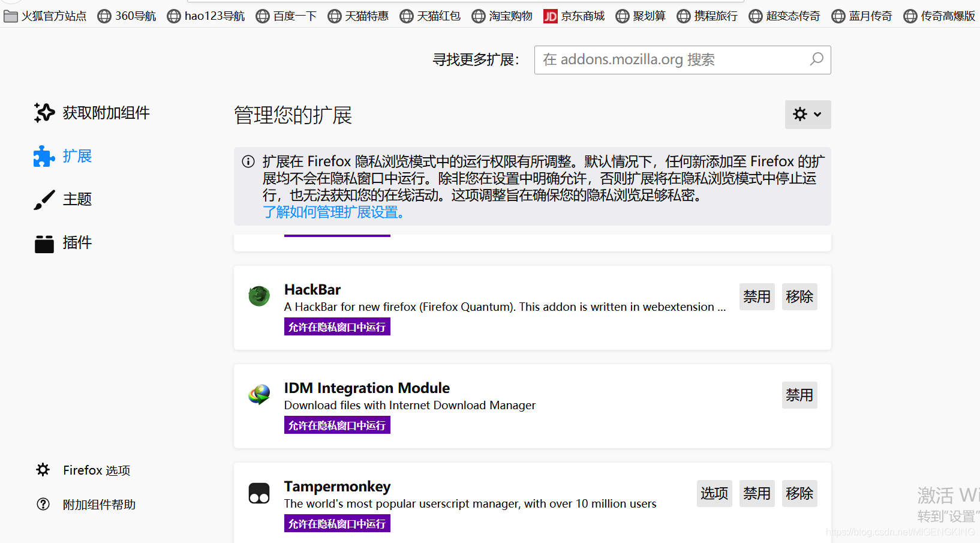
Task: Open Firefox 选项 settings
Action: click(x=83, y=470)
